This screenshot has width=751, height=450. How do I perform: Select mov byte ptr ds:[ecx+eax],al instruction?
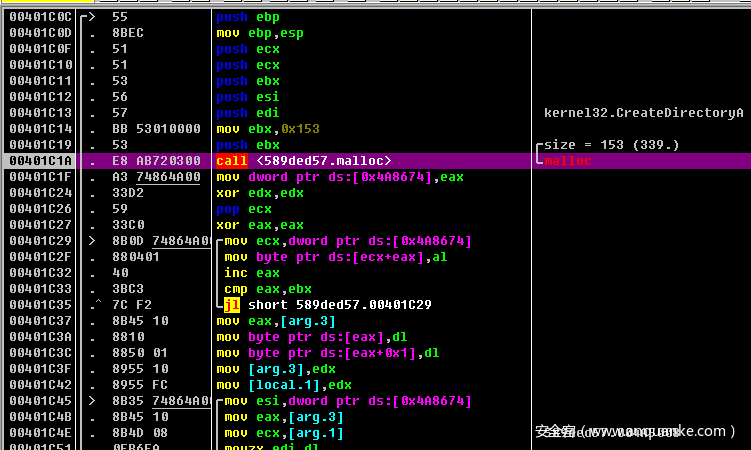click(335, 257)
